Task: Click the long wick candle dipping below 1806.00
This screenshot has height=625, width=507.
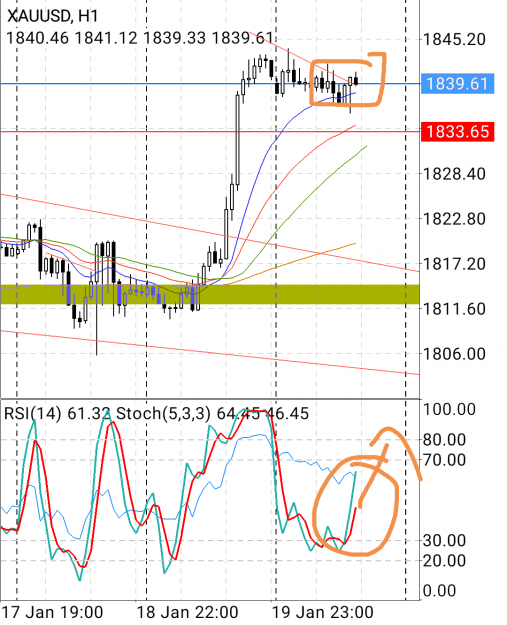Action: [x=97, y=299]
